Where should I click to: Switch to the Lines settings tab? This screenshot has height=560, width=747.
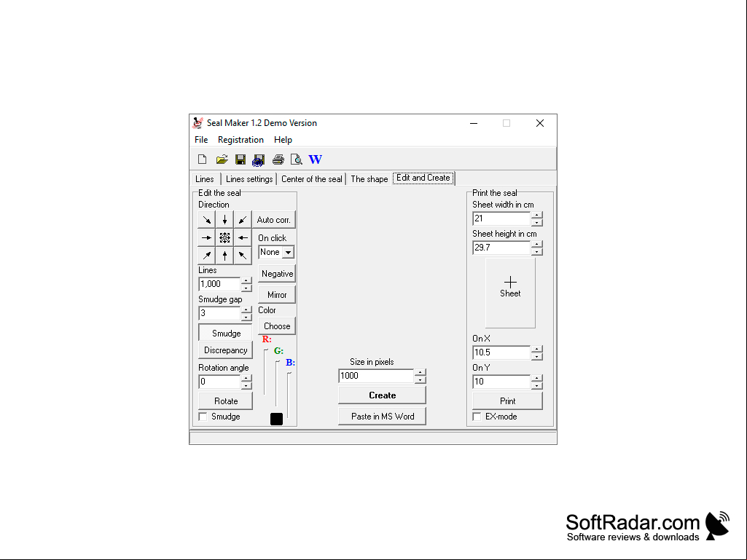point(249,179)
